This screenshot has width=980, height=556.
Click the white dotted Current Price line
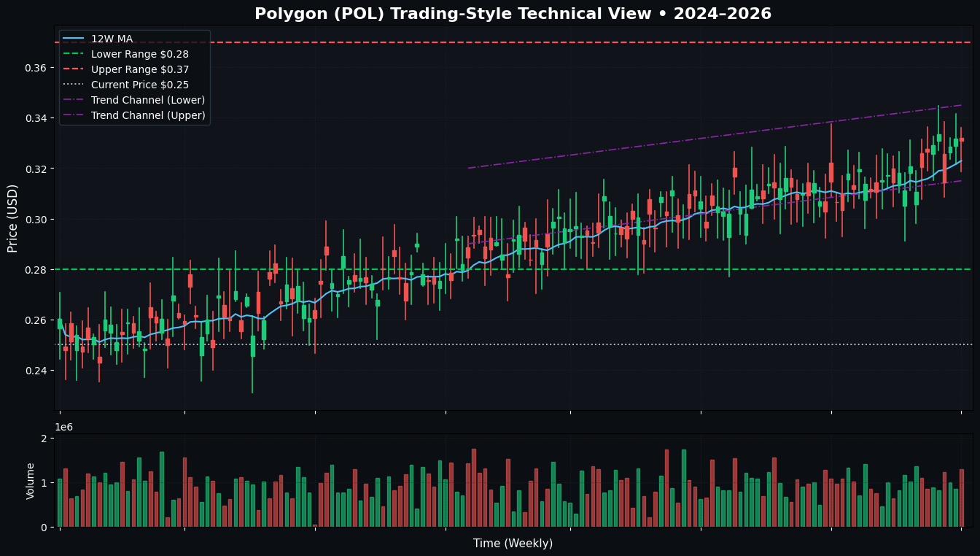(x=513, y=344)
